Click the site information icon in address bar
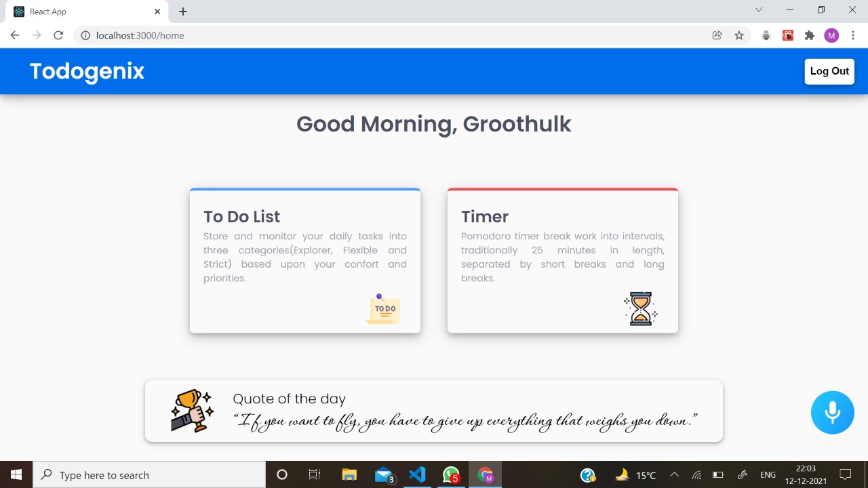868x488 pixels. click(85, 35)
